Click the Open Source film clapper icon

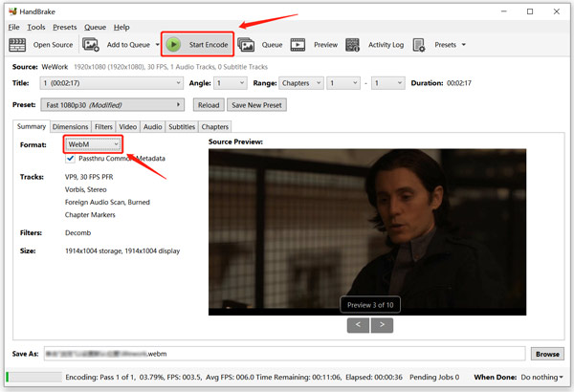click(x=17, y=45)
